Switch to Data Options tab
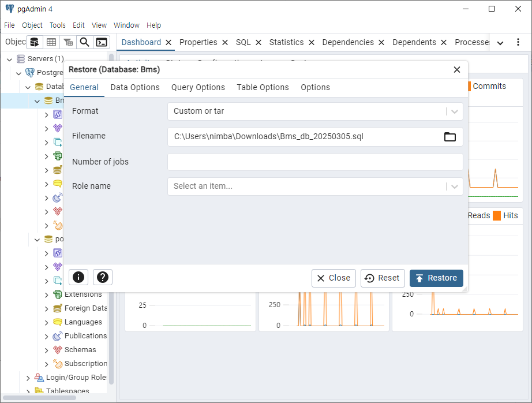Image resolution: width=532 pixels, height=403 pixels. (x=135, y=87)
